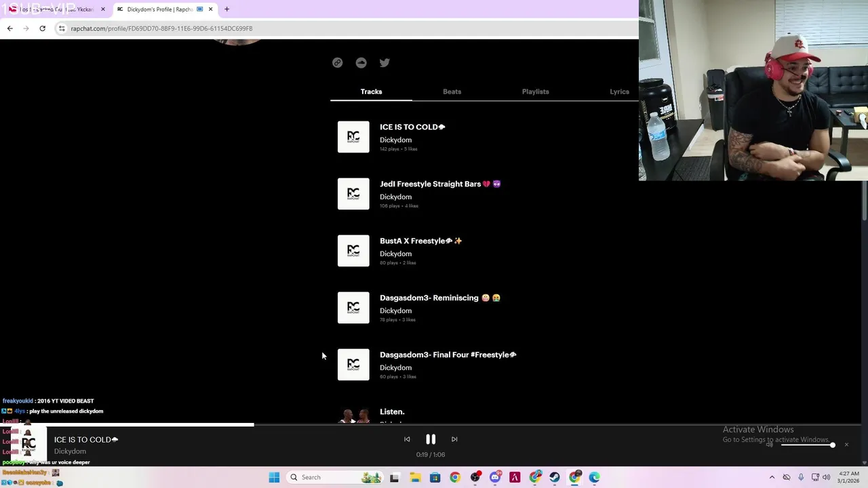Select the Tracks tab
868x488 pixels.
click(x=371, y=91)
